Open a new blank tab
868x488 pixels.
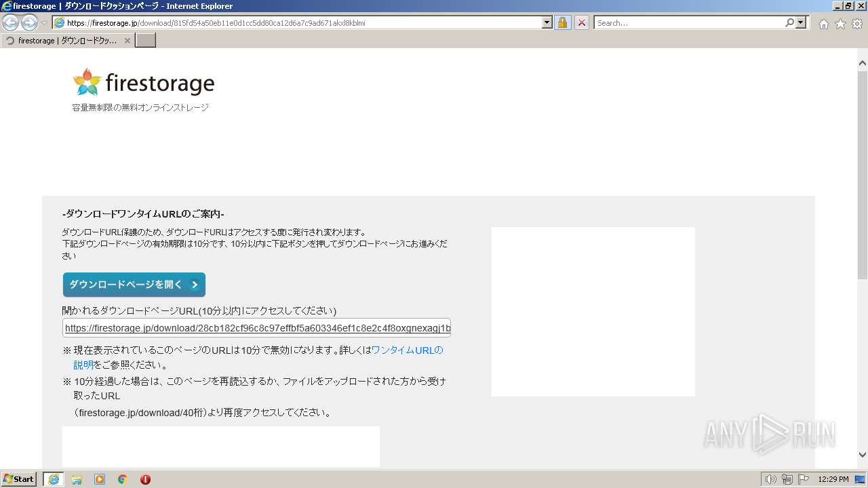146,41
